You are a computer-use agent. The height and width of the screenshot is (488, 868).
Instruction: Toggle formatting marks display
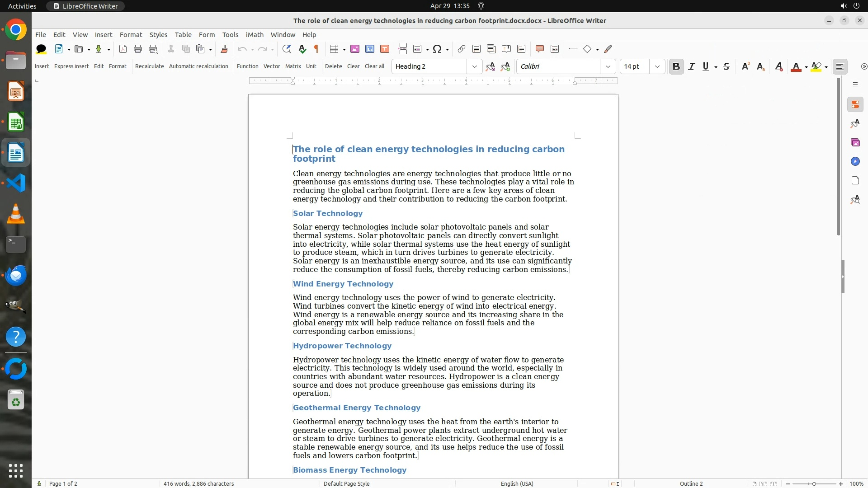[316, 49]
